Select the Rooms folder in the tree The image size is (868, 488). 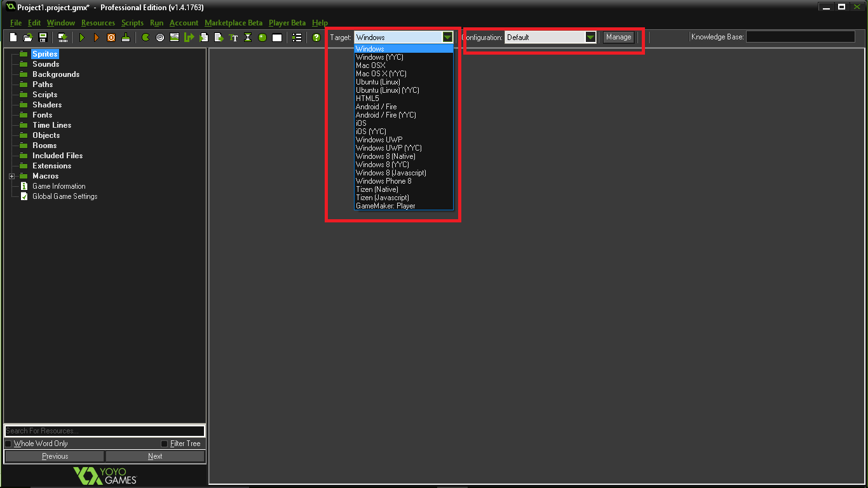pos(44,146)
